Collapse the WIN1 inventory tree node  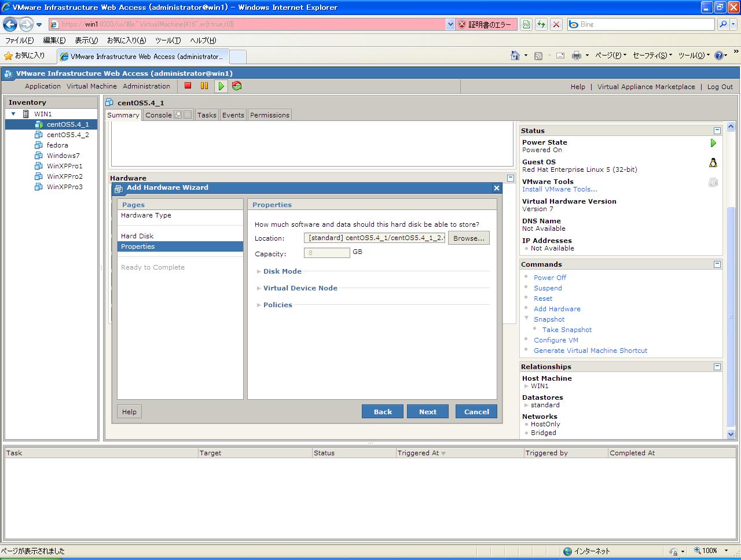[13, 114]
